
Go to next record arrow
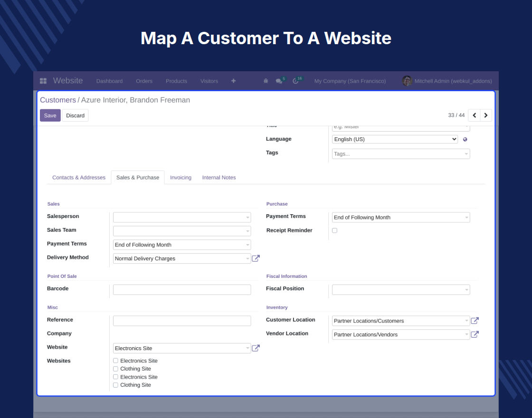[x=486, y=115]
